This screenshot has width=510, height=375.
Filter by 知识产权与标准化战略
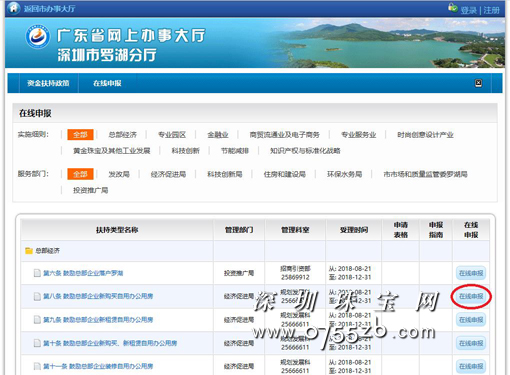click(305, 151)
